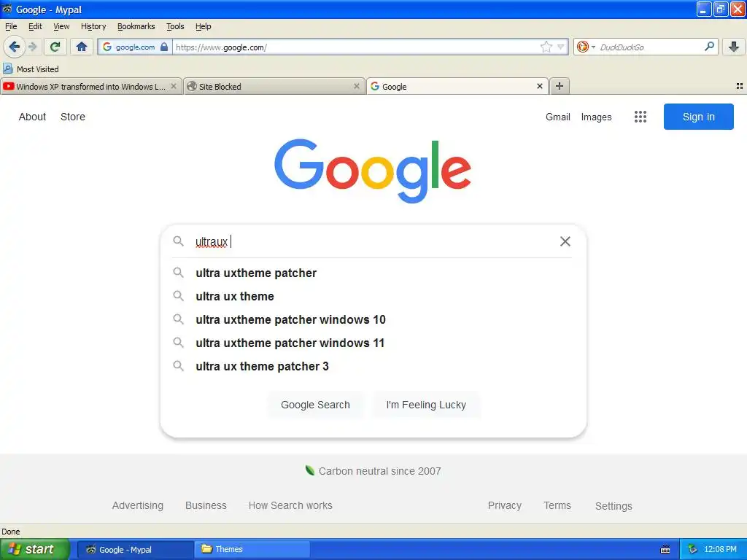
Task: Click the address bar URL field
Action: 355,47
